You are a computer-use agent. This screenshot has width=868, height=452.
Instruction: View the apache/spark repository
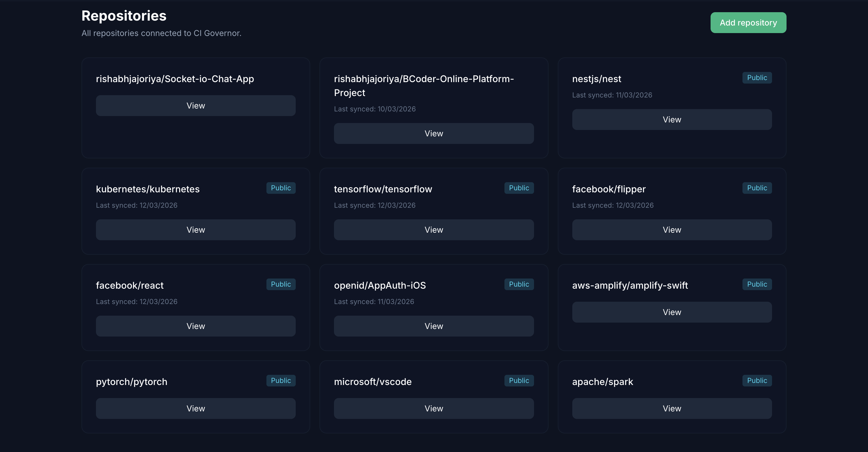coord(671,408)
